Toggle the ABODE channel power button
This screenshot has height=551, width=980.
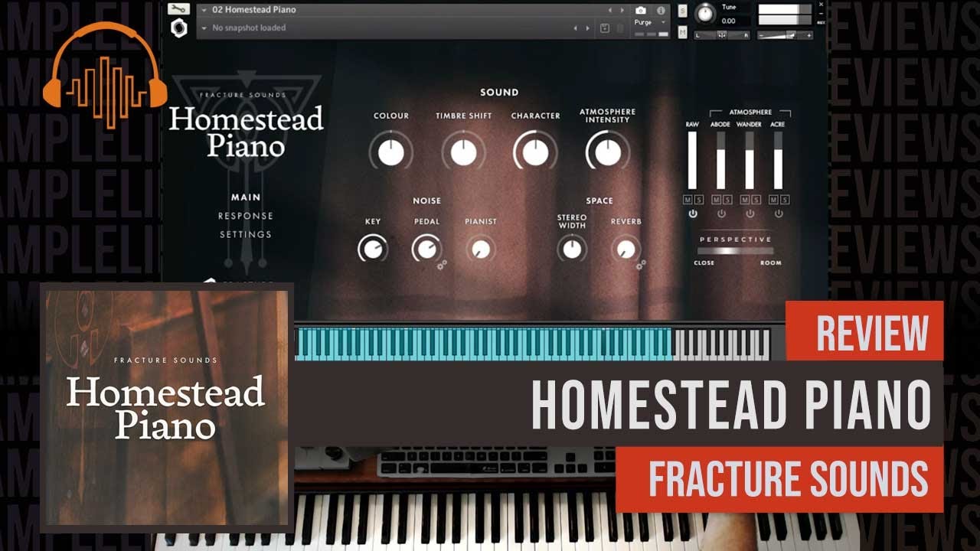coord(721,214)
